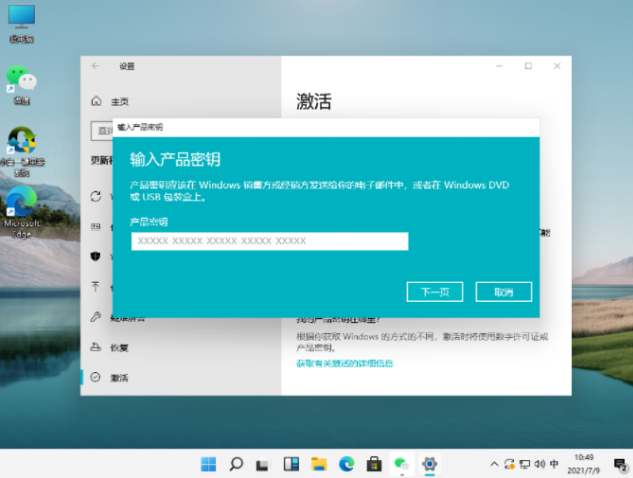The image size is (633, 478).
Task: Launch File Explorer from the taskbar
Action: point(319,464)
